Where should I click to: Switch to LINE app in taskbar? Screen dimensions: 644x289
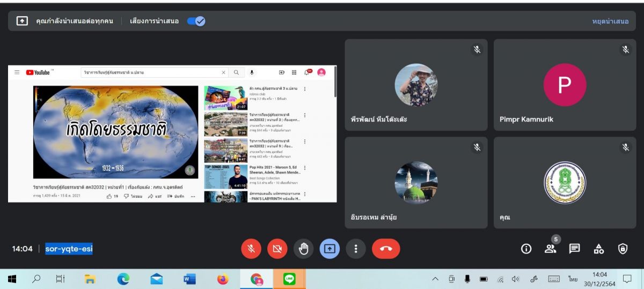tap(290, 279)
